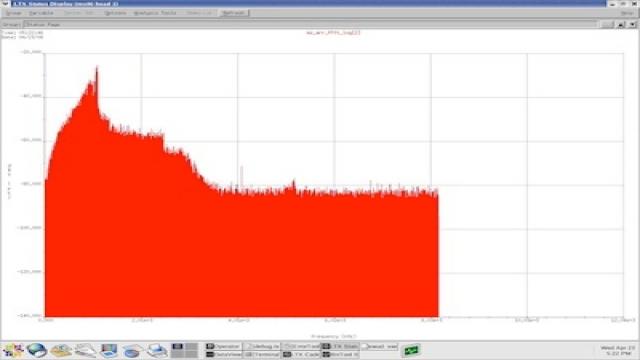Click the green icon in the system tray
The width and height of the screenshot is (640, 360).
coord(411,350)
